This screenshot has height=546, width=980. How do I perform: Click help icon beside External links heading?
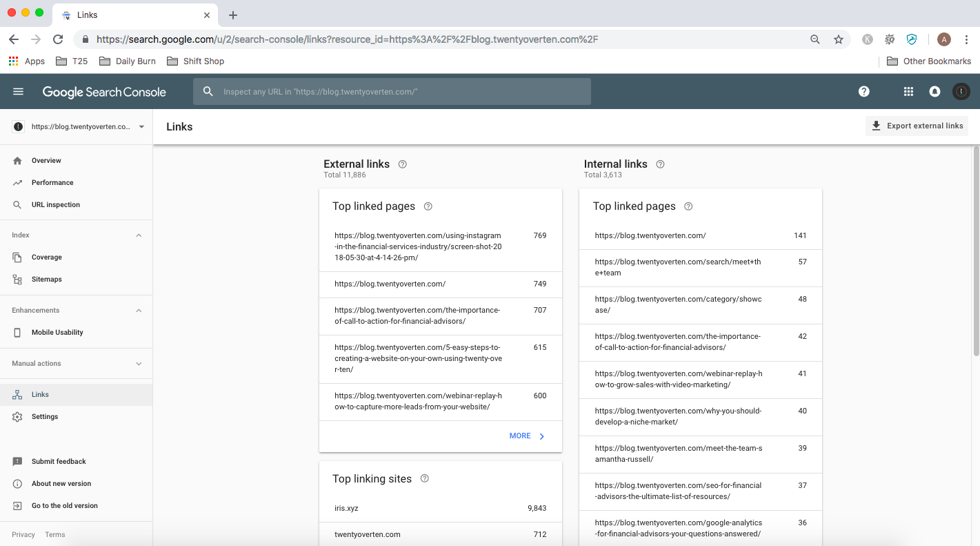pos(403,164)
